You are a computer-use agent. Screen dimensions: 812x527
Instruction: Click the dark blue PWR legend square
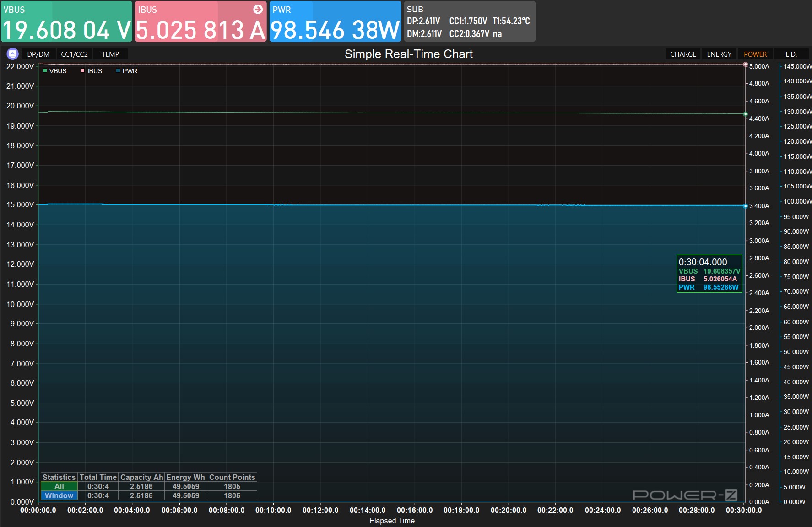pos(118,71)
